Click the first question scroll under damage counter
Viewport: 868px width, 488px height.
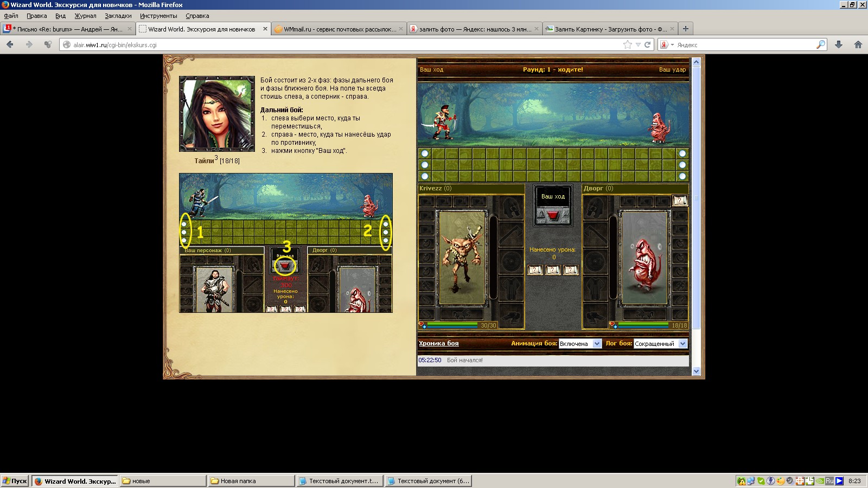[x=535, y=269]
